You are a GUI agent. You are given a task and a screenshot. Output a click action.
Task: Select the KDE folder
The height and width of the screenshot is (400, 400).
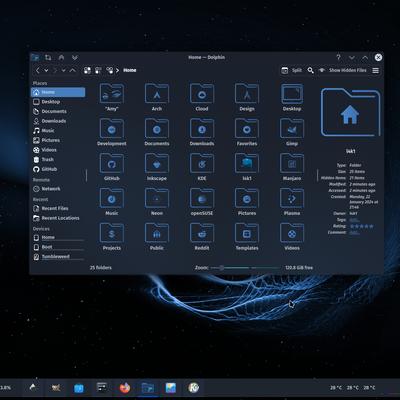pyautogui.click(x=202, y=167)
